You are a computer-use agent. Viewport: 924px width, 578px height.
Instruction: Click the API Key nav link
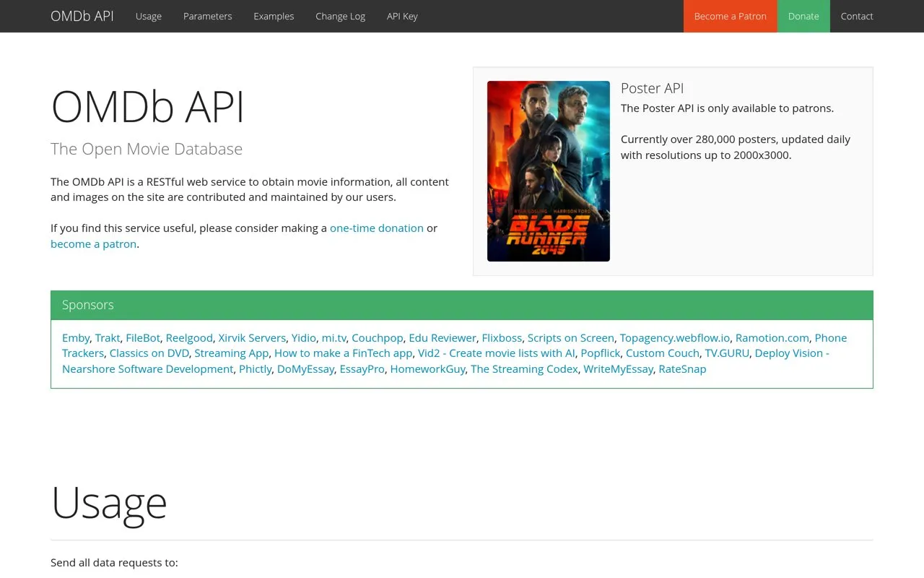click(x=402, y=16)
